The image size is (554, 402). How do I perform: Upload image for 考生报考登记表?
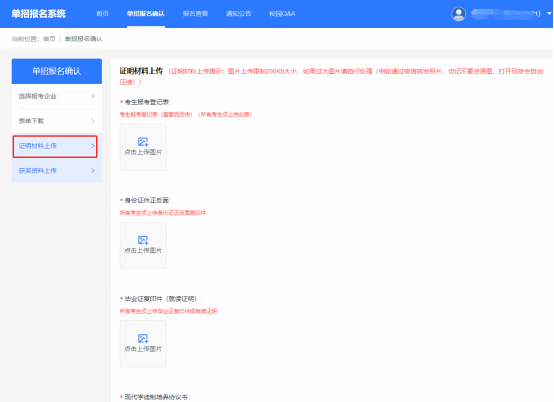click(x=143, y=147)
